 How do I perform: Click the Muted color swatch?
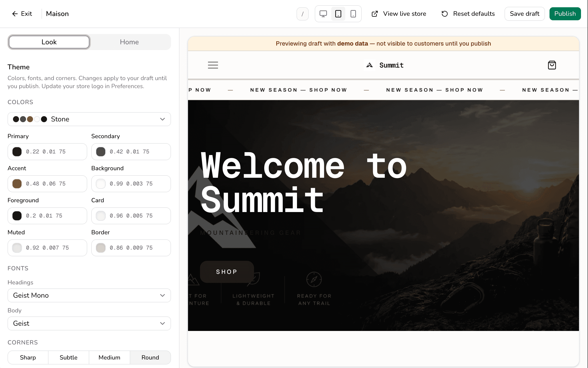click(17, 248)
